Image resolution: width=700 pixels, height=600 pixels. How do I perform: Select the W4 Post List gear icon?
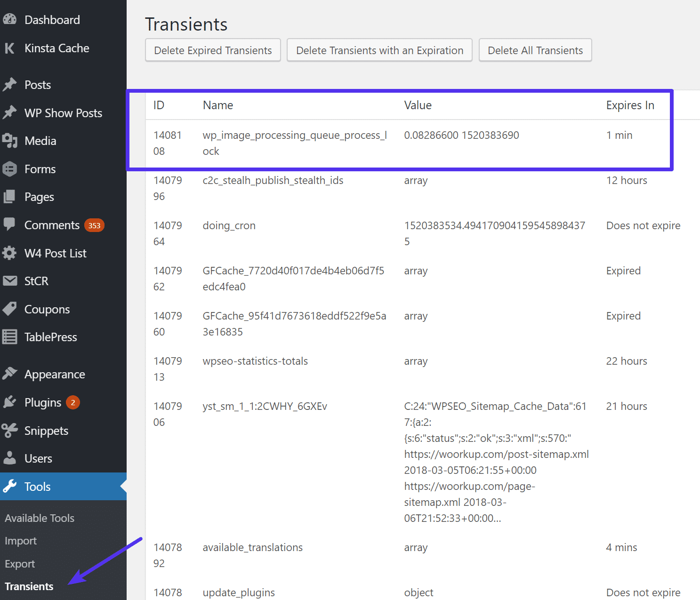click(9, 253)
